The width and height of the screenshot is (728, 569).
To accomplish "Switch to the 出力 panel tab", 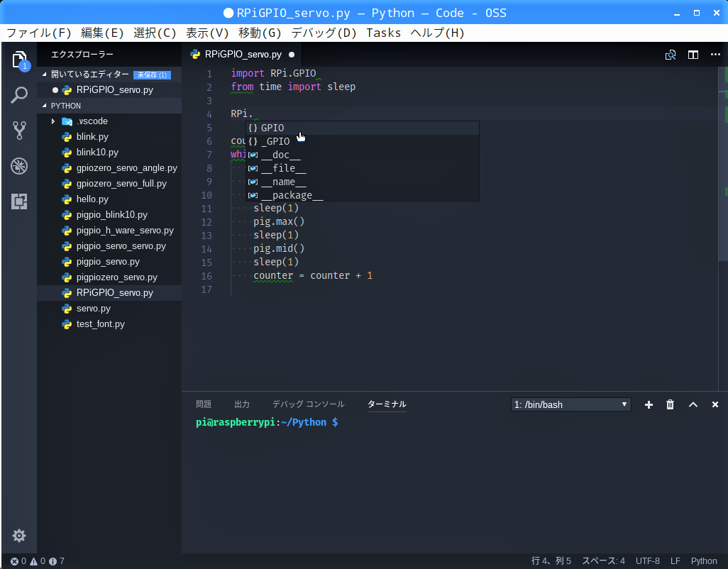I will coord(242,404).
